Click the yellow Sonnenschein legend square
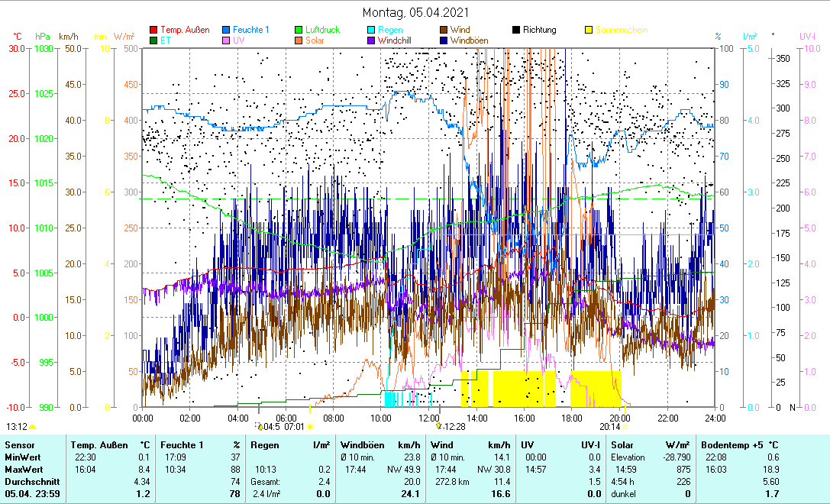Screen dimensions: 830x504 click(x=589, y=31)
